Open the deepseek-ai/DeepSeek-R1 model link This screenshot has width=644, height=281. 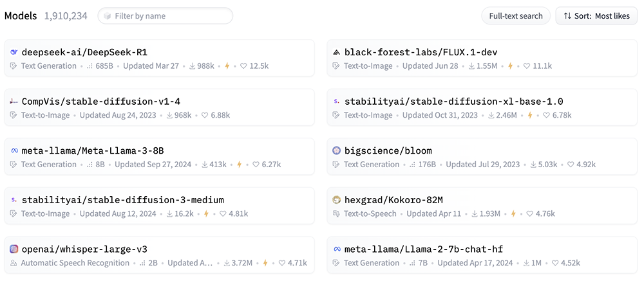[84, 52]
